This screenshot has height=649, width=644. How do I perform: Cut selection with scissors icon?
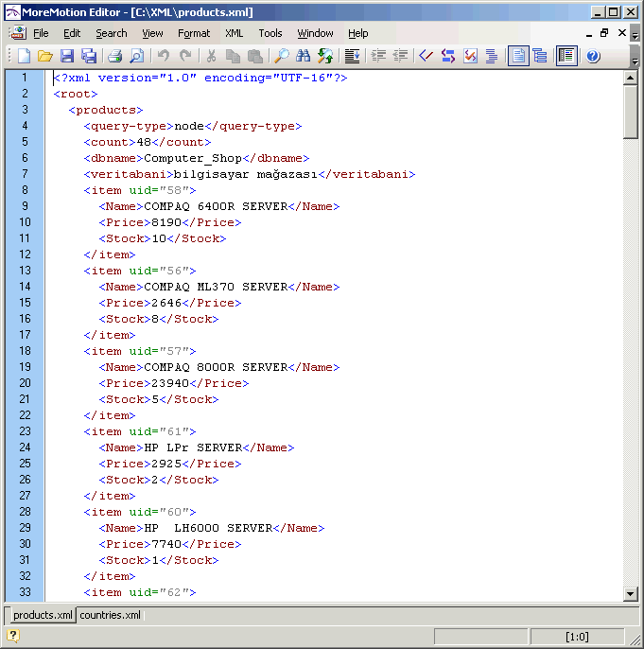[212, 56]
